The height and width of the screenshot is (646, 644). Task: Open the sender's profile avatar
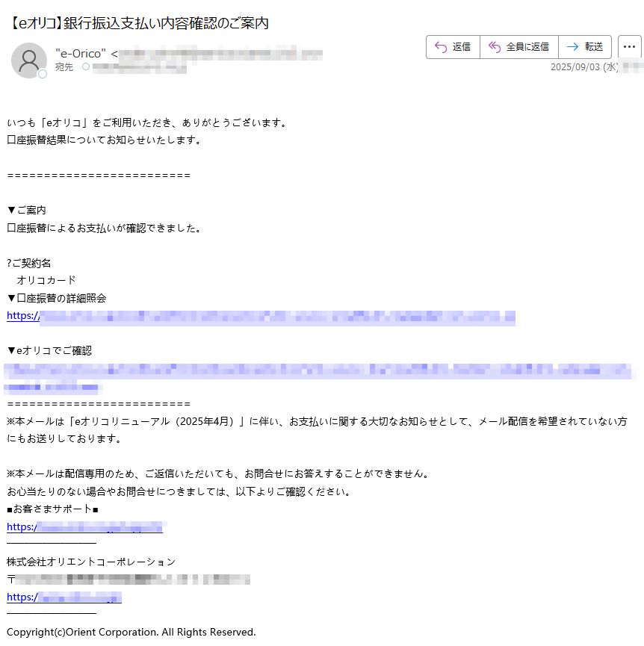point(29,60)
